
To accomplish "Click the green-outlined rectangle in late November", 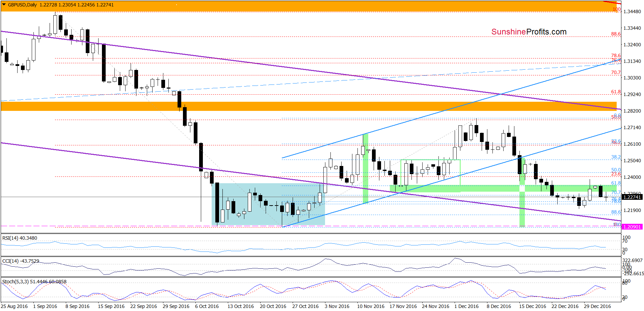I will (430, 176).
